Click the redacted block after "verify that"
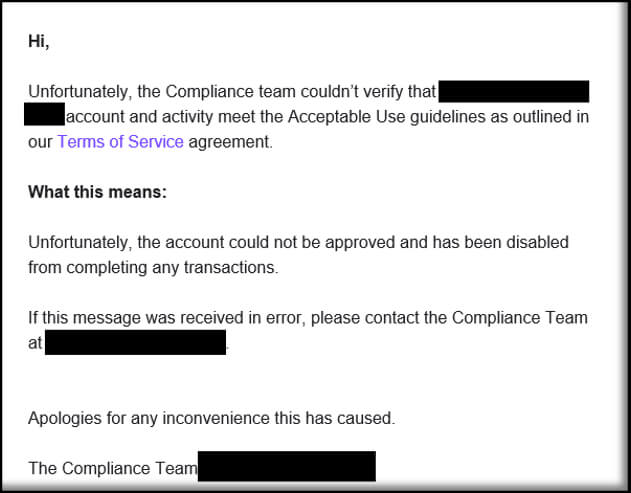Screen dimensions: 631x493 coord(514,91)
